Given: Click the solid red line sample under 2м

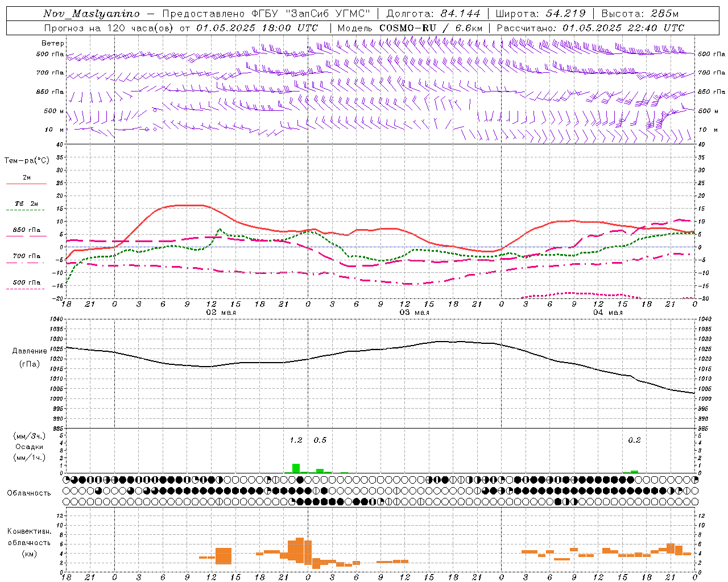Looking at the screenshot, I should click(26, 184).
